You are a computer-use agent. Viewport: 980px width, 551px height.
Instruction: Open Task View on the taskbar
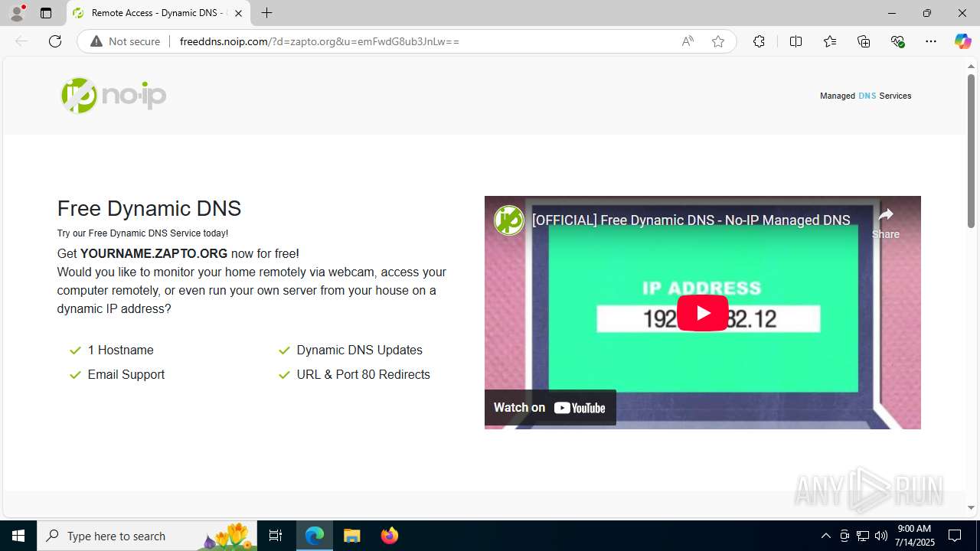click(276, 536)
